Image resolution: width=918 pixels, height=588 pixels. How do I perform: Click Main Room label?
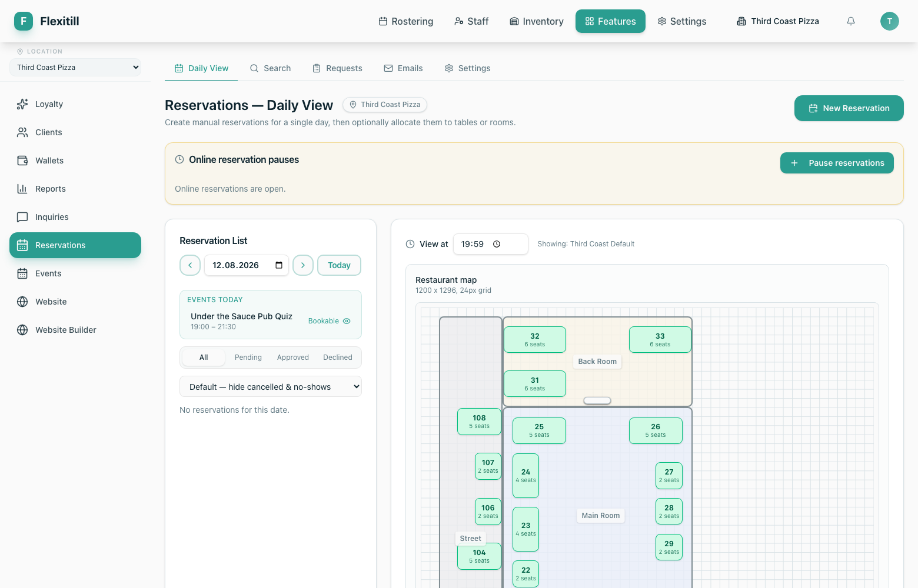[x=601, y=516]
